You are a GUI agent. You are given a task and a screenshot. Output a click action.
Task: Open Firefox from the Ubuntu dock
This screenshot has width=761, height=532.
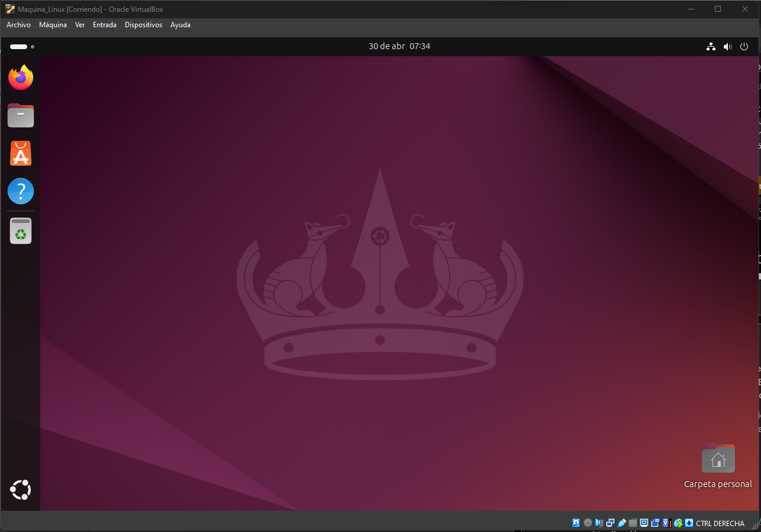pos(21,78)
